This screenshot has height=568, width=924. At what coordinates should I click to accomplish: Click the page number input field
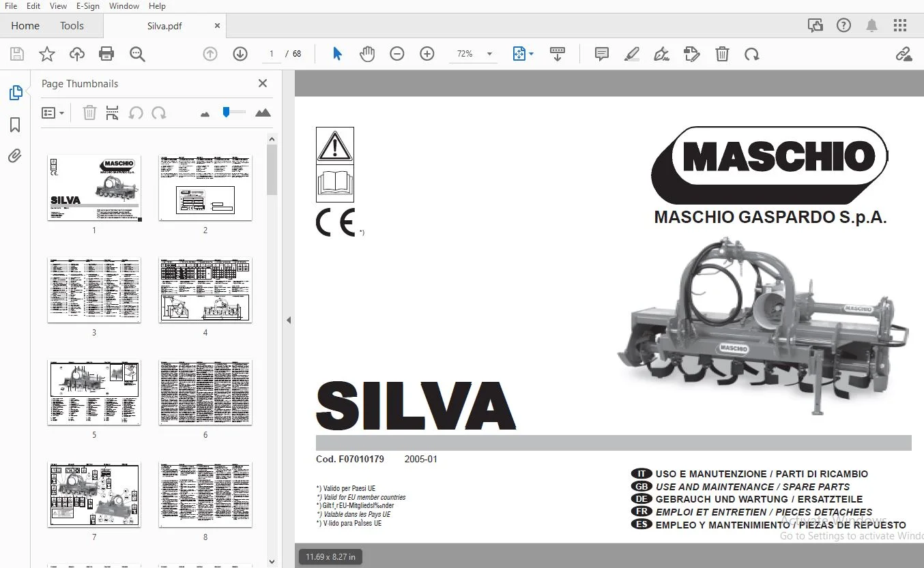(272, 54)
